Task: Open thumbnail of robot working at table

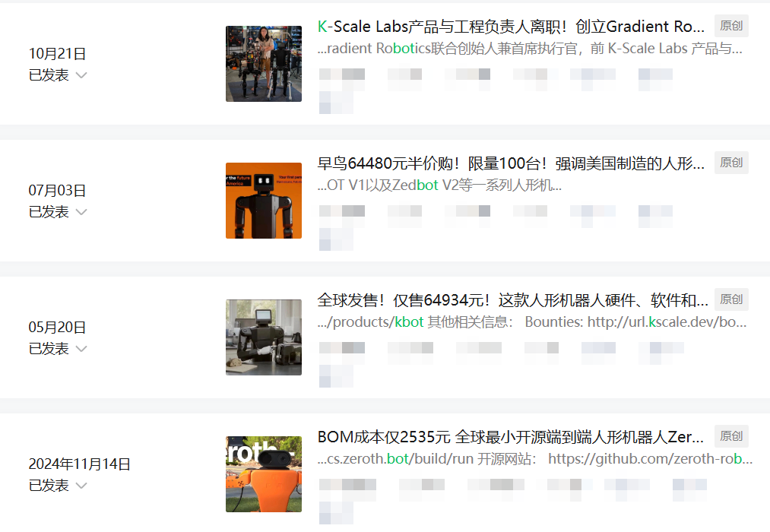Action: point(264,337)
